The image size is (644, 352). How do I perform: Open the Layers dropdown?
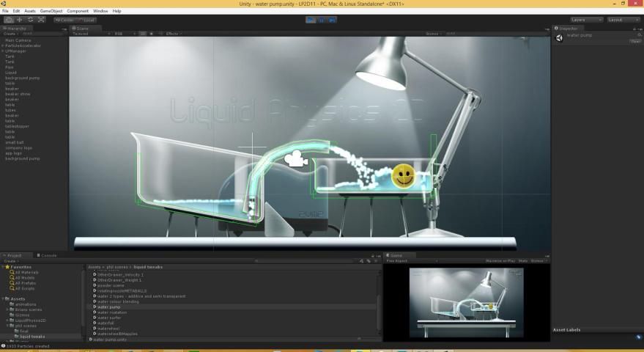[x=586, y=20]
